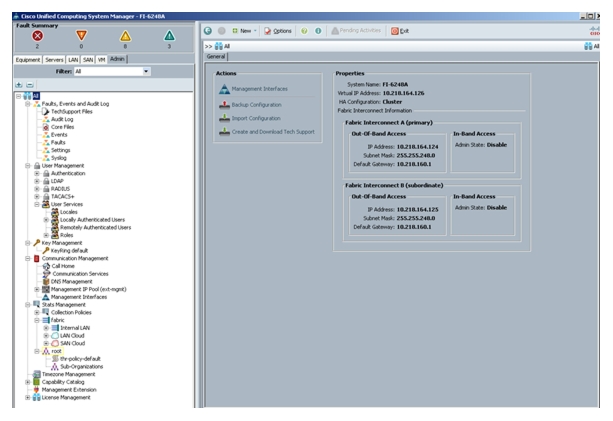Expand the TACACS+ node

pyautogui.click(x=37, y=197)
